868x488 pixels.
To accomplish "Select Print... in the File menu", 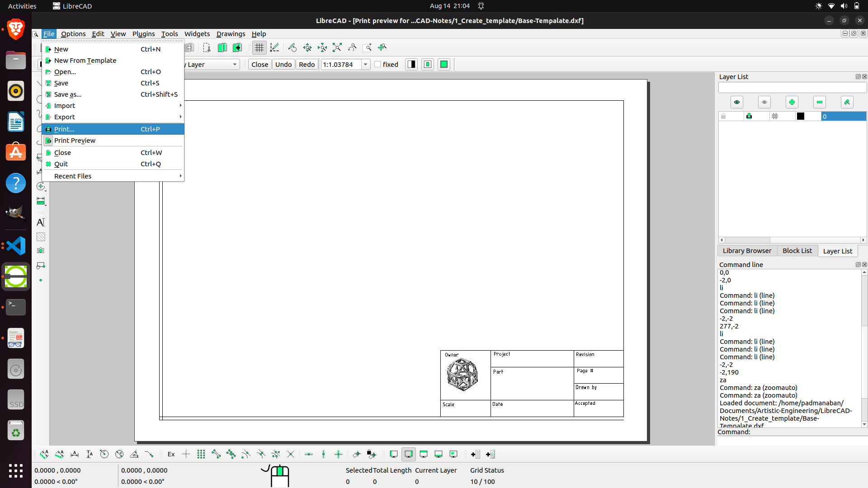I will 113,129.
